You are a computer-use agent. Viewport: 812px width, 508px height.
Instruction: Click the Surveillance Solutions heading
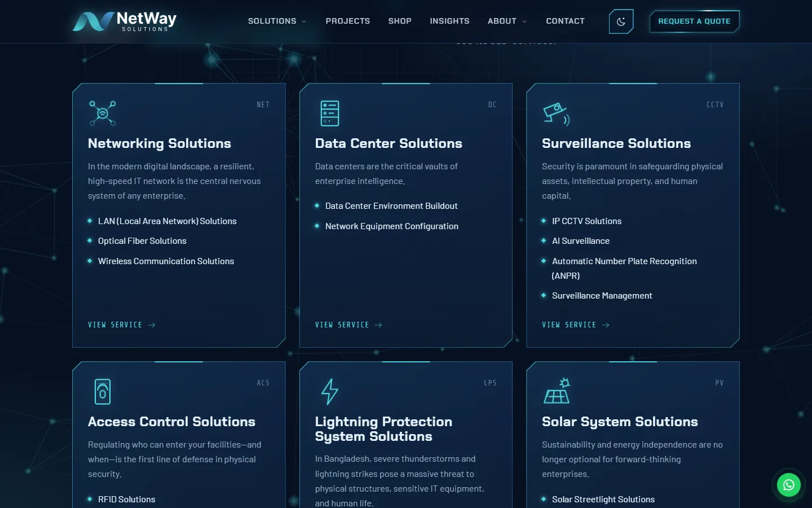coord(616,143)
